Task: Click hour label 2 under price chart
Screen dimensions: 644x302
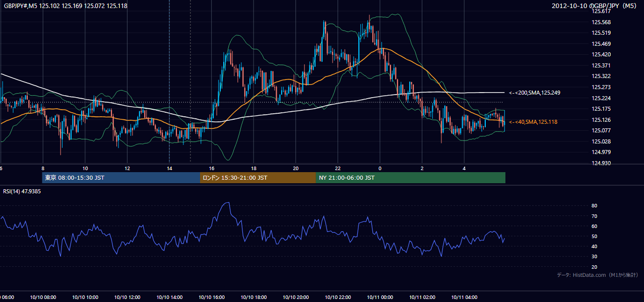Action: [422, 169]
